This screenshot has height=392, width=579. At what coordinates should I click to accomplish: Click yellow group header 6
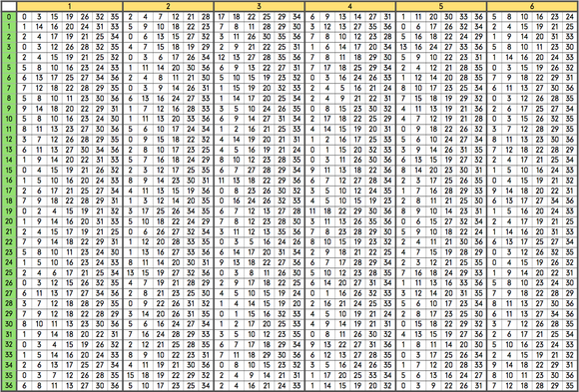532,6
